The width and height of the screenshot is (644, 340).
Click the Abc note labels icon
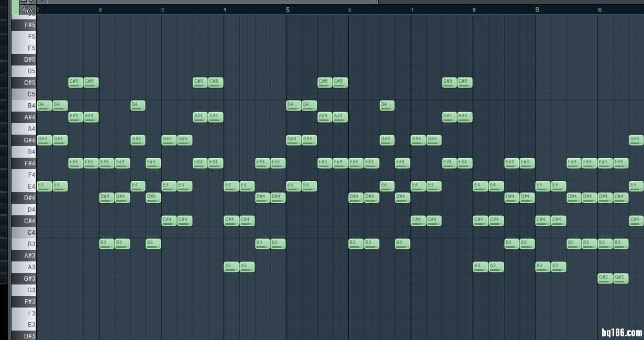(28, 10)
